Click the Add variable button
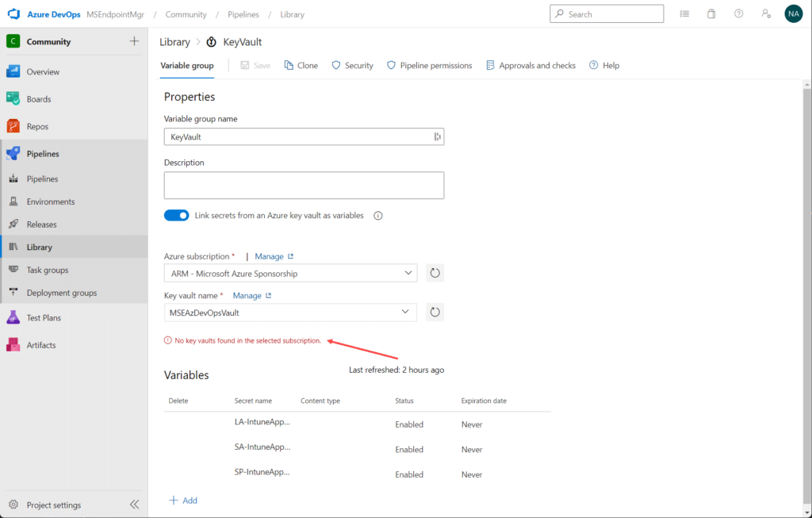This screenshot has width=812, height=518. point(183,501)
